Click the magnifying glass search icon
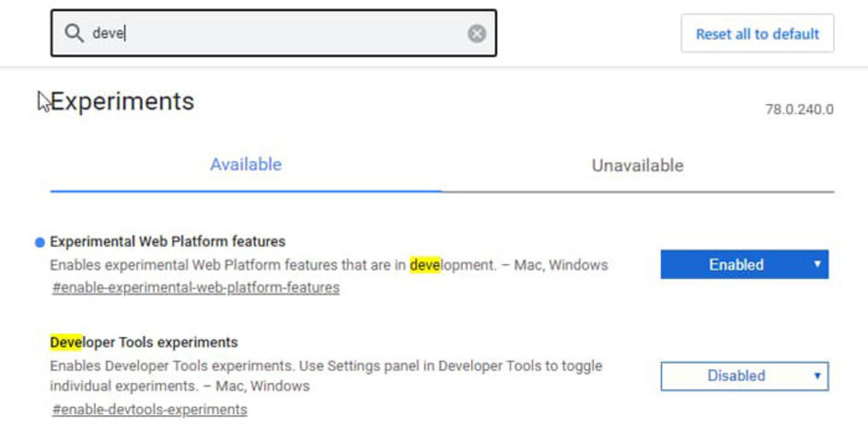The height and width of the screenshot is (429, 868). tap(74, 33)
